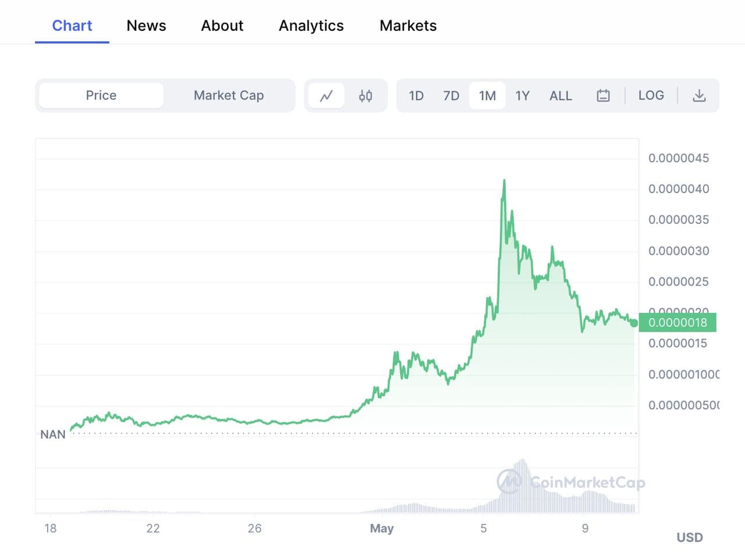Download chart data icon

coord(699,95)
